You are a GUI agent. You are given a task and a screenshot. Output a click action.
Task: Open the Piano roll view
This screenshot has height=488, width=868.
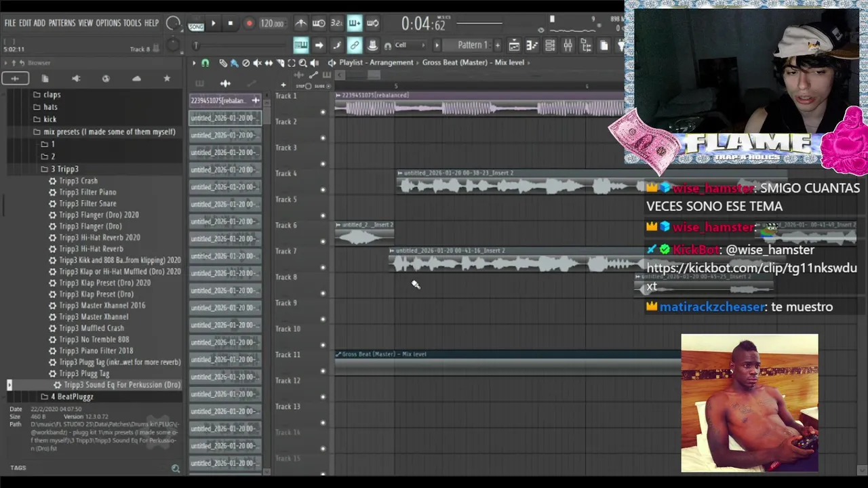coord(532,45)
